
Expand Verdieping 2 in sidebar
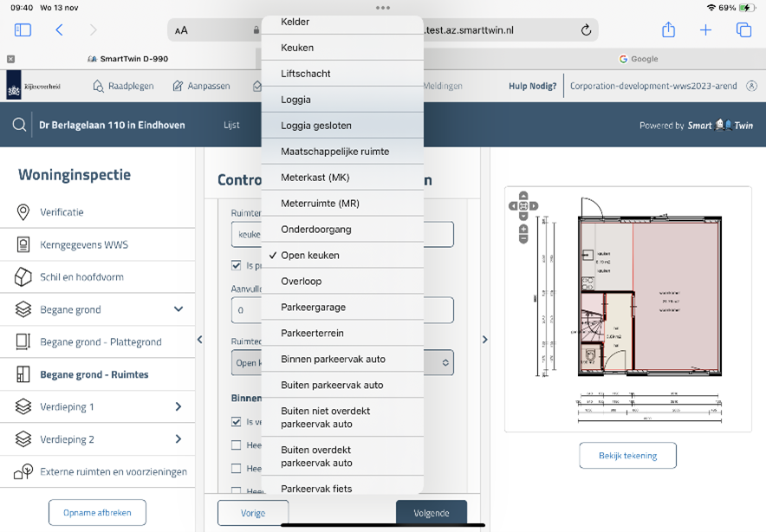tap(179, 439)
